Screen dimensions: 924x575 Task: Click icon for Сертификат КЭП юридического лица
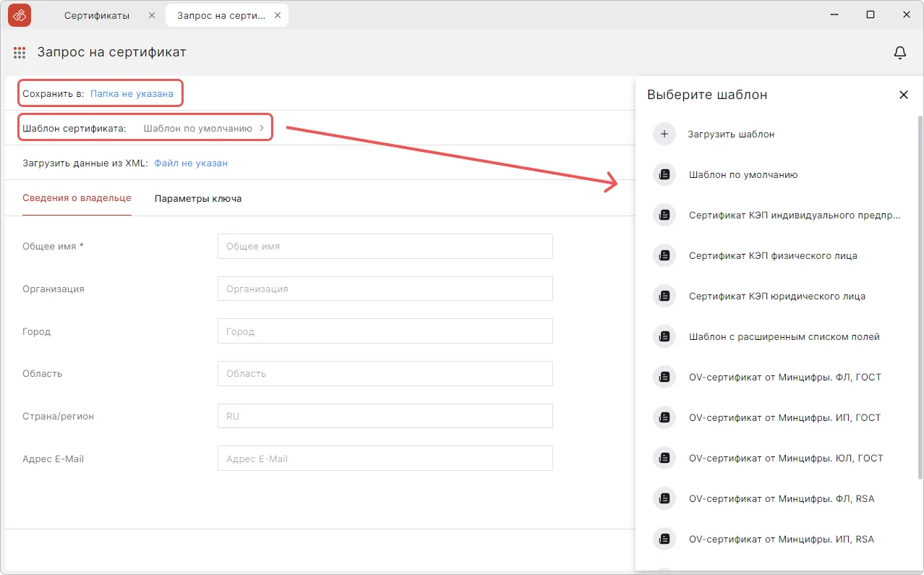pos(664,296)
